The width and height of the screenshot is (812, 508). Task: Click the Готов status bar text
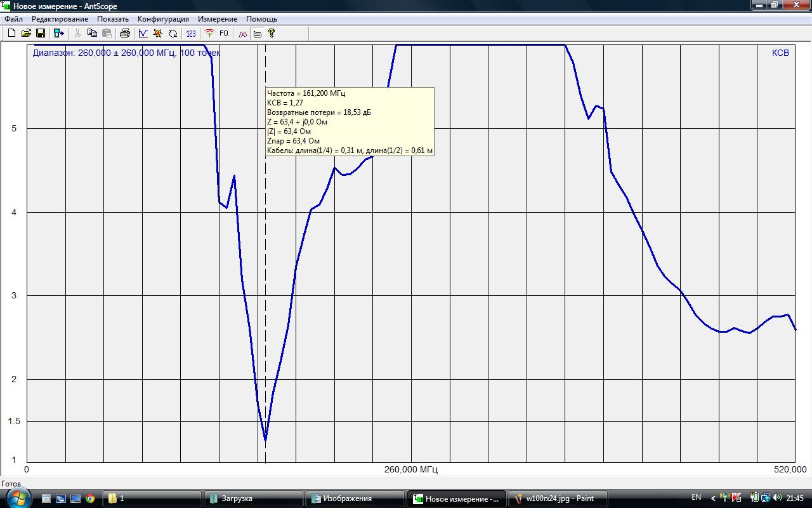click(11, 484)
